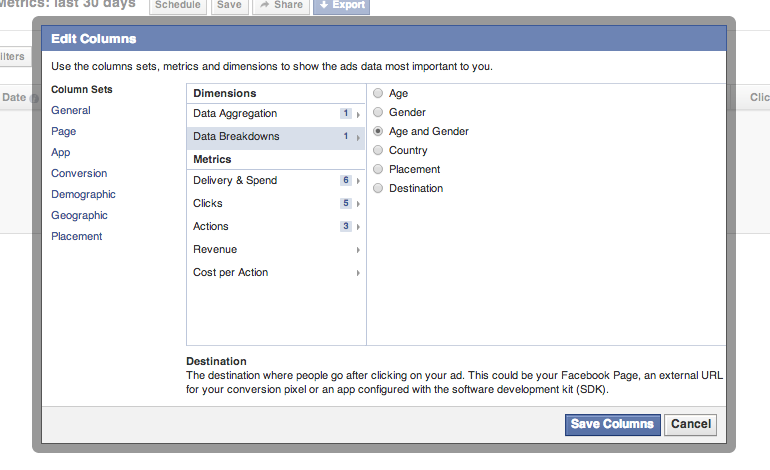The width and height of the screenshot is (770, 470).
Task: Pick the Placement breakdown radio button
Action: coord(378,169)
